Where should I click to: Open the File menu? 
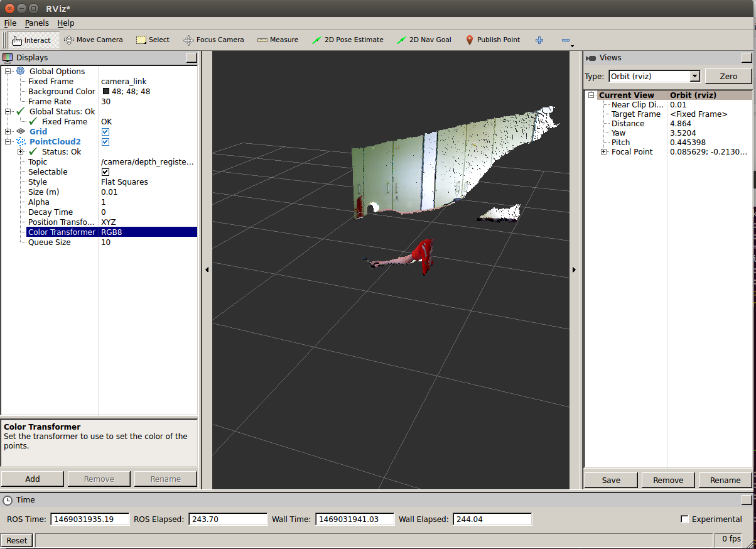tap(10, 23)
